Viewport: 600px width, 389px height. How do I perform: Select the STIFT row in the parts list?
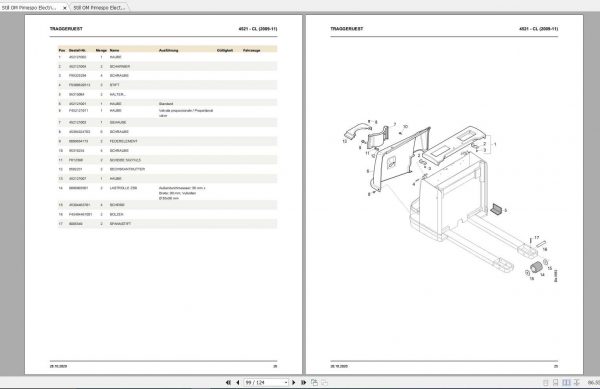167,85
